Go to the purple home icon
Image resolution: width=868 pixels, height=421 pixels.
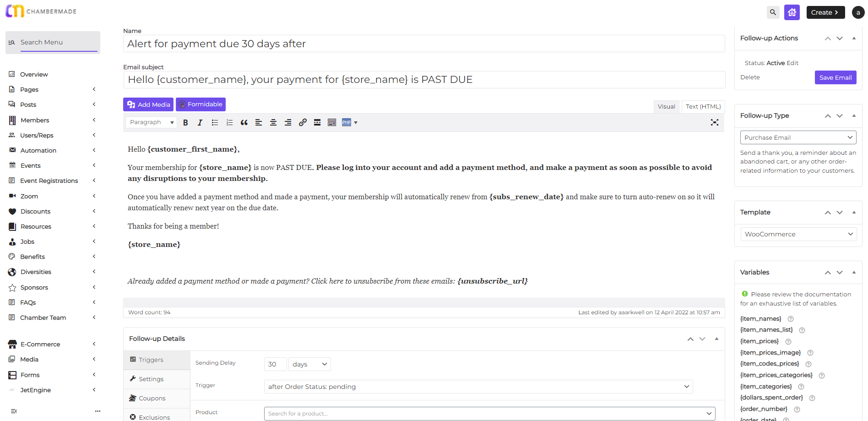tap(792, 12)
